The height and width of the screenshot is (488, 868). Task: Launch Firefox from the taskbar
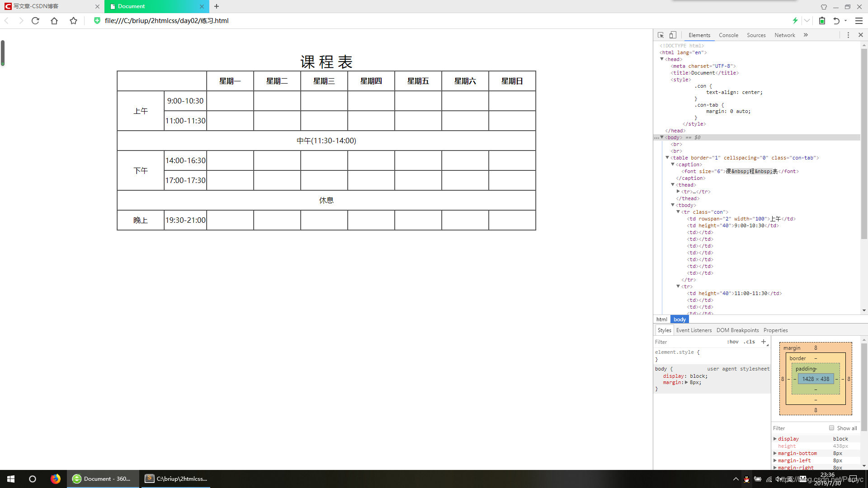[x=55, y=479]
